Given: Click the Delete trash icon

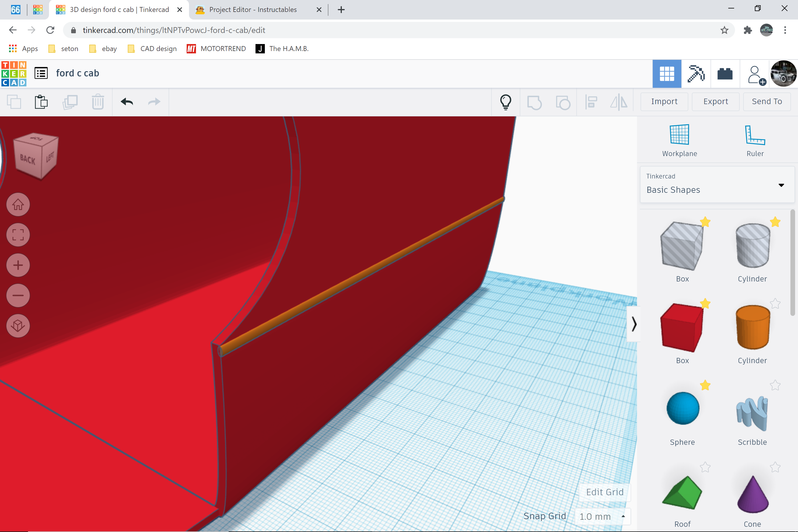Looking at the screenshot, I should pos(98,102).
